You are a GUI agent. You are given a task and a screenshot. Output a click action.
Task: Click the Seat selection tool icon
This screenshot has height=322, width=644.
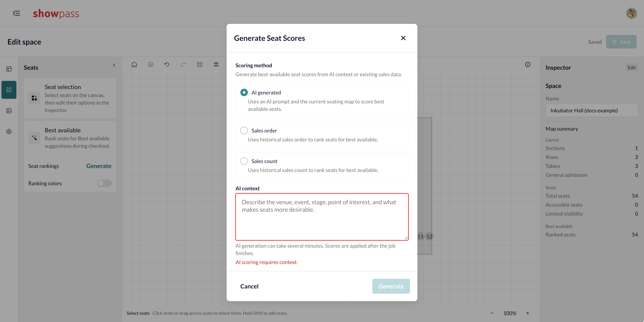pos(34,98)
